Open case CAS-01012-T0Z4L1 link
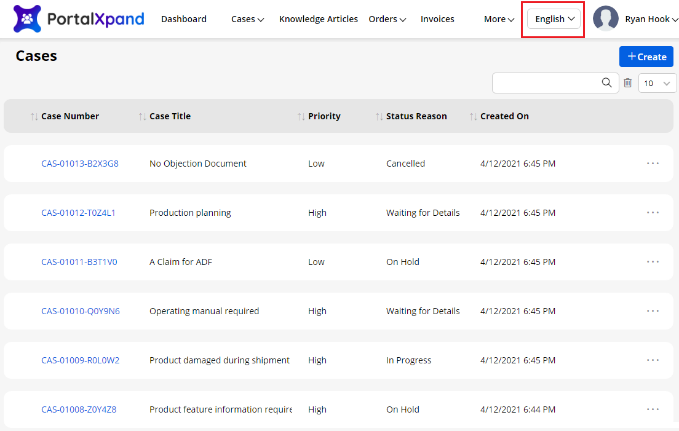This screenshot has width=679, height=431. click(78, 213)
